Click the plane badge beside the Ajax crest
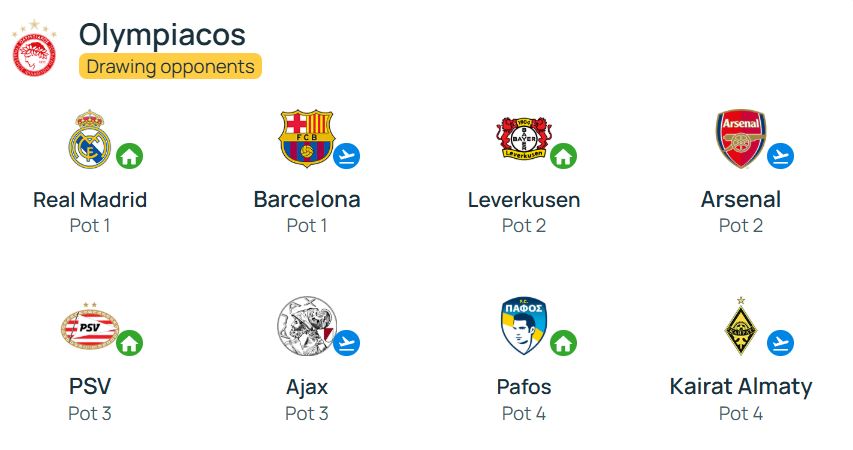This screenshot has width=853, height=450. click(x=347, y=343)
